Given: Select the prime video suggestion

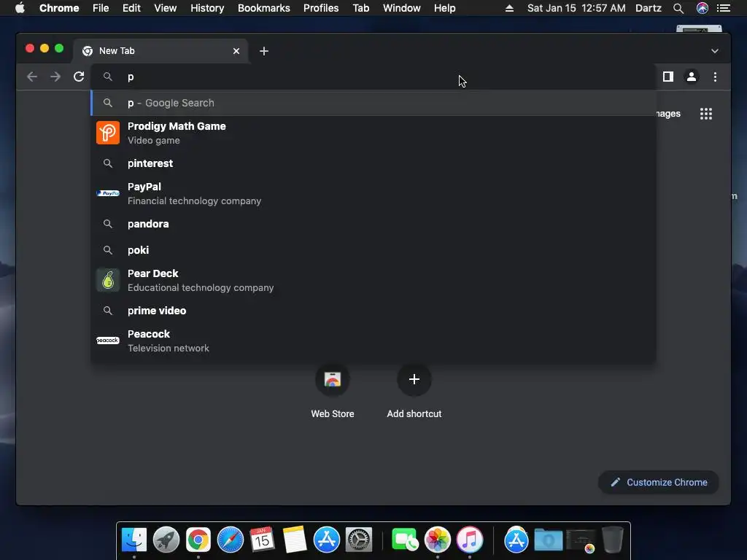Looking at the screenshot, I should click(373, 311).
